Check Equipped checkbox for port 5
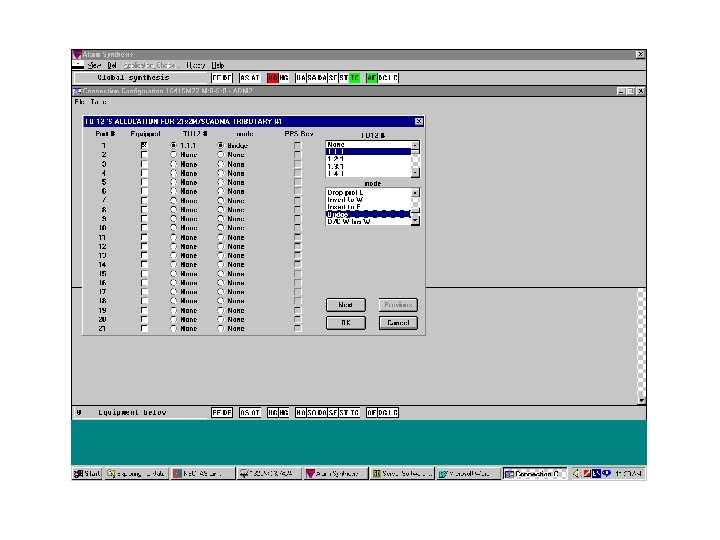 click(x=144, y=182)
